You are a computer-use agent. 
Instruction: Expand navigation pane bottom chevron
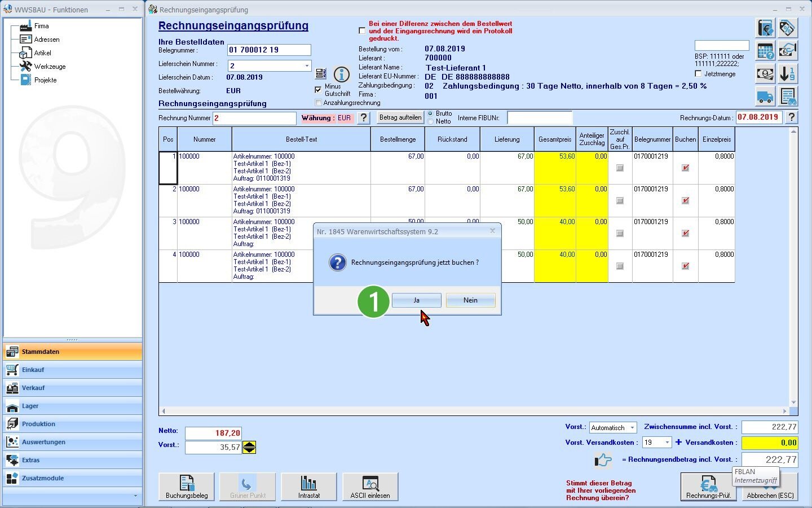135,496
